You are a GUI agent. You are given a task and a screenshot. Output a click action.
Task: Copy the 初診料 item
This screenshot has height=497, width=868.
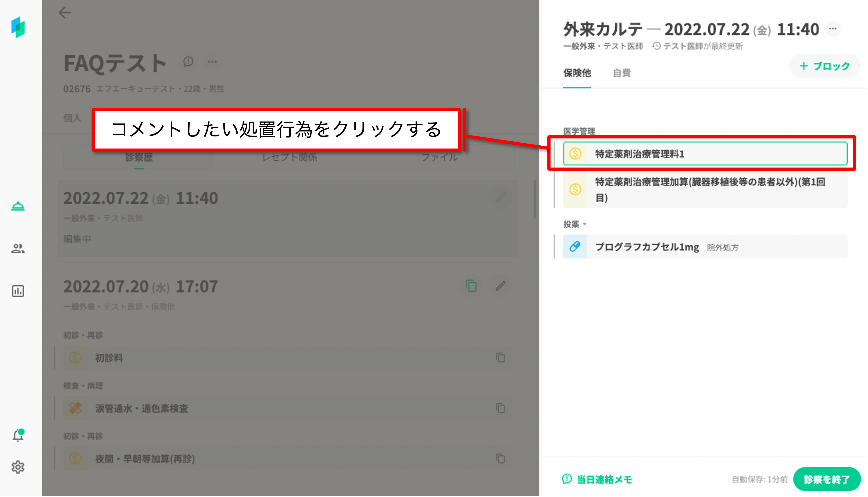(500, 358)
